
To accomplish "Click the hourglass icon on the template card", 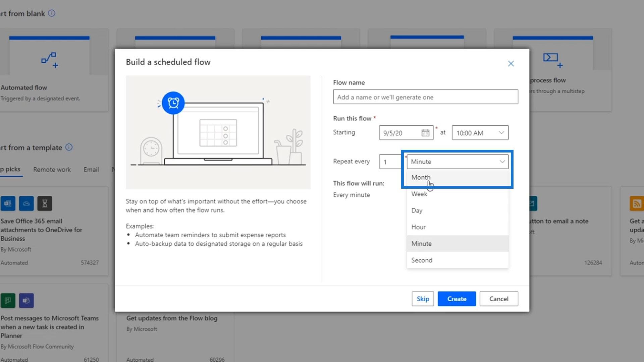I will pos(45,203).
